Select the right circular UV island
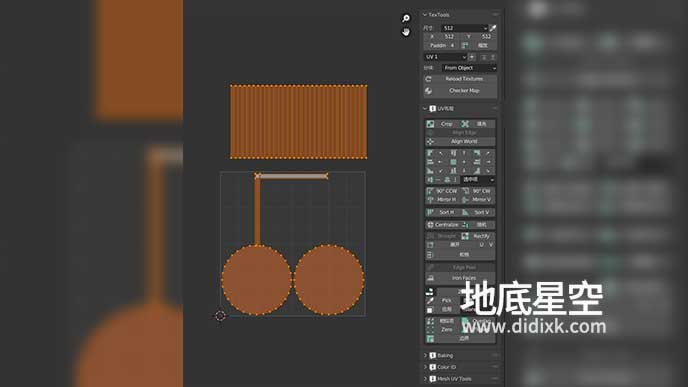 click(x=329, y=280)
